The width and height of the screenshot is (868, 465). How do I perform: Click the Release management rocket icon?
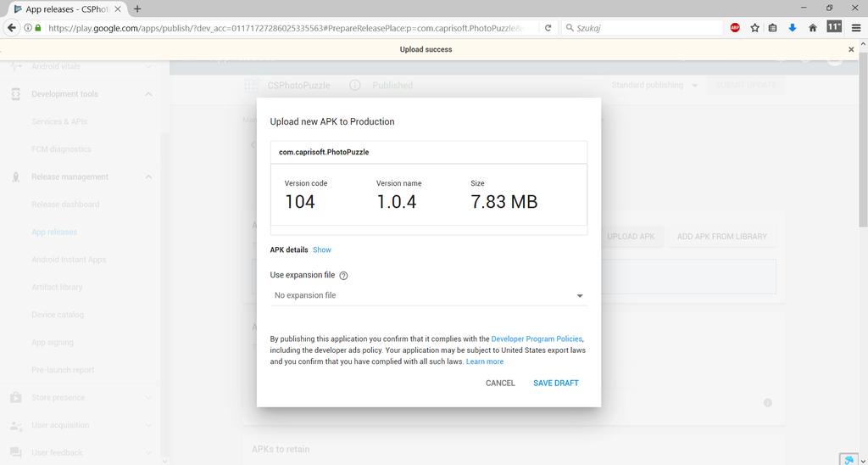[15, 176]
